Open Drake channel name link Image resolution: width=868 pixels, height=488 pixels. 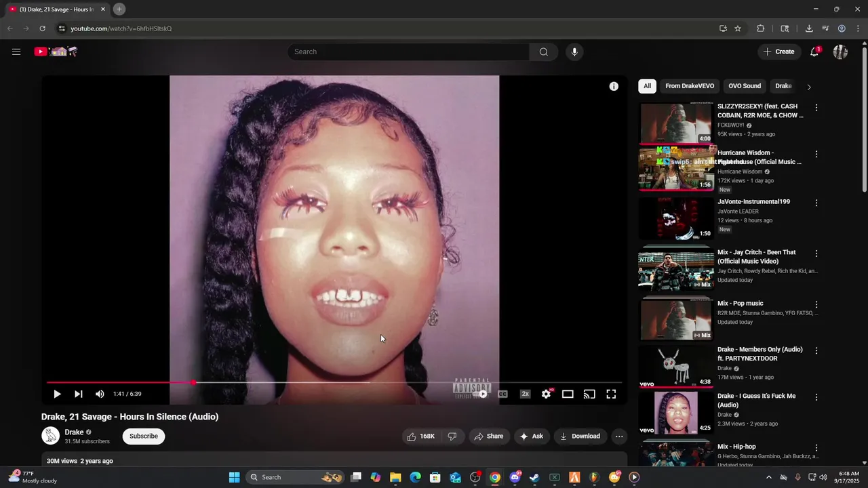pos(74,432)
